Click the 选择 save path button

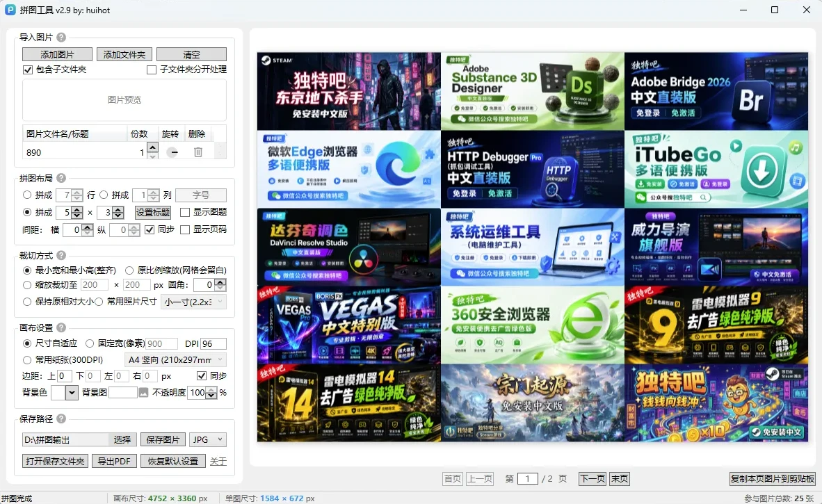(122, 439)
